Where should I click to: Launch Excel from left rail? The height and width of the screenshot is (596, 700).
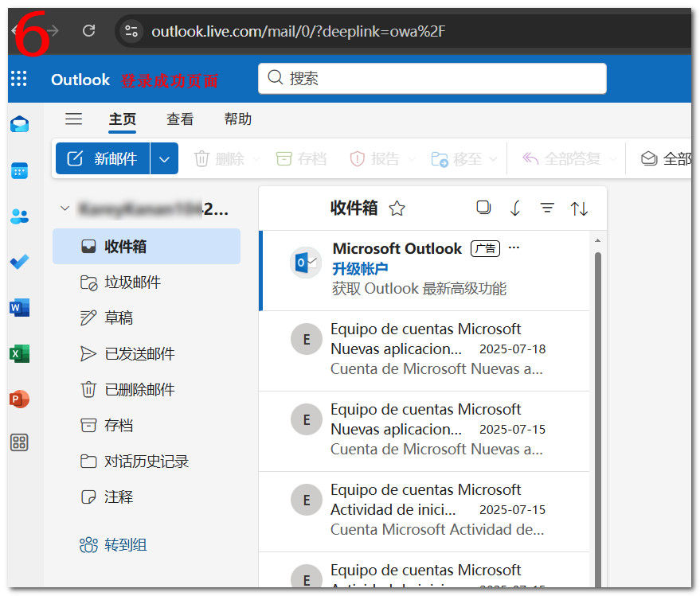(x=20, y=354)
